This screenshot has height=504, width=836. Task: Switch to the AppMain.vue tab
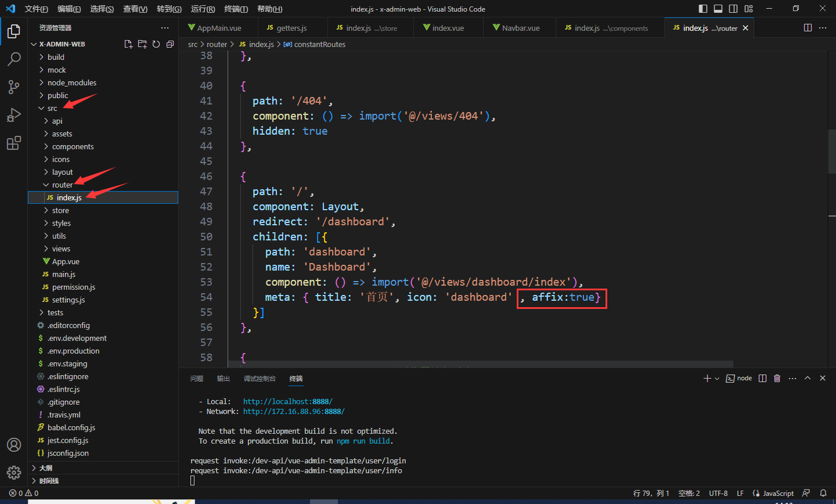[x=218, y=28]
